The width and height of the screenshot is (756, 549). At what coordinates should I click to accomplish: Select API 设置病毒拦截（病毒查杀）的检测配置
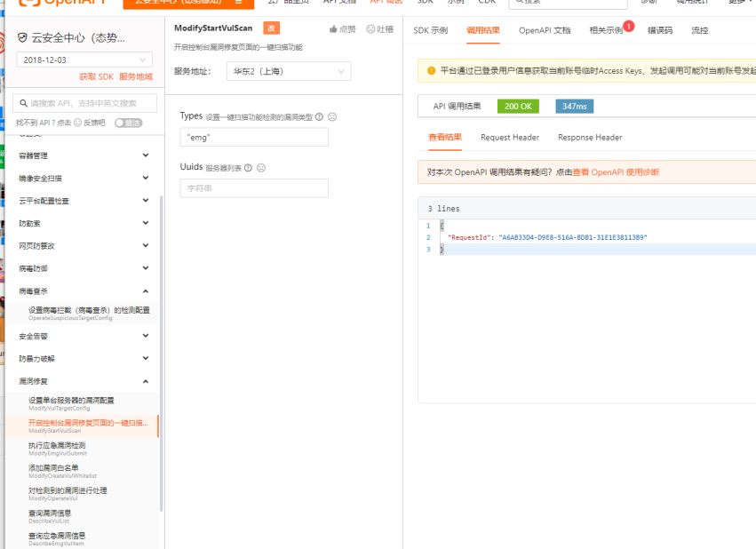coord(82,314)
